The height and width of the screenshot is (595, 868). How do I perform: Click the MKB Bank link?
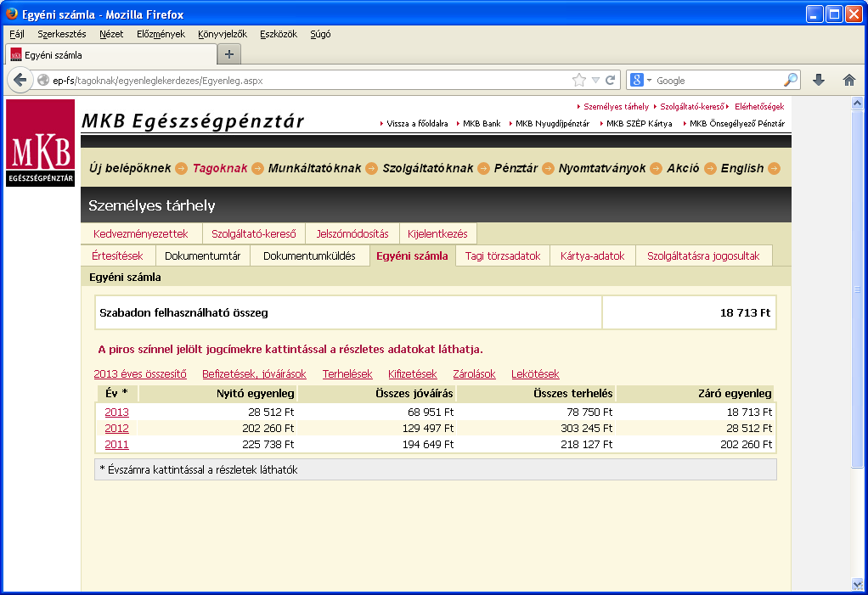(x=481, y=123)
